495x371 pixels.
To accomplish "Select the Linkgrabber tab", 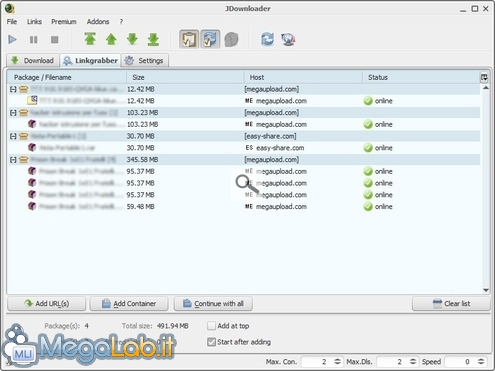I will click(x=90, y=60).
